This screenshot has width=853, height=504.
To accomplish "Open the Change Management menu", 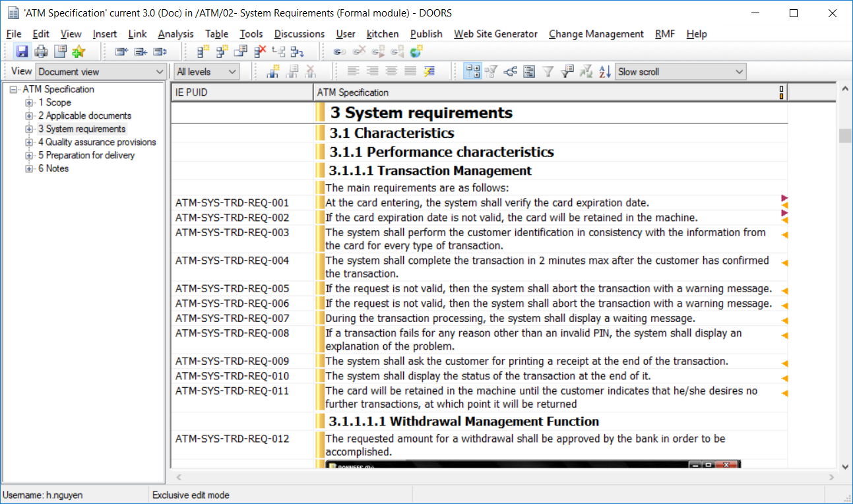I will click(596, 34).
